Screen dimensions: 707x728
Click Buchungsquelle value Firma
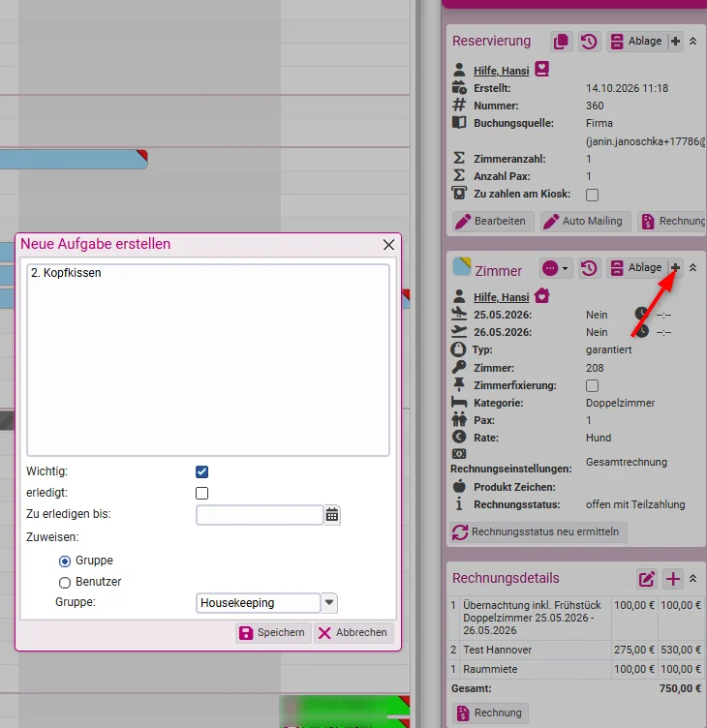tap(599, 124)
